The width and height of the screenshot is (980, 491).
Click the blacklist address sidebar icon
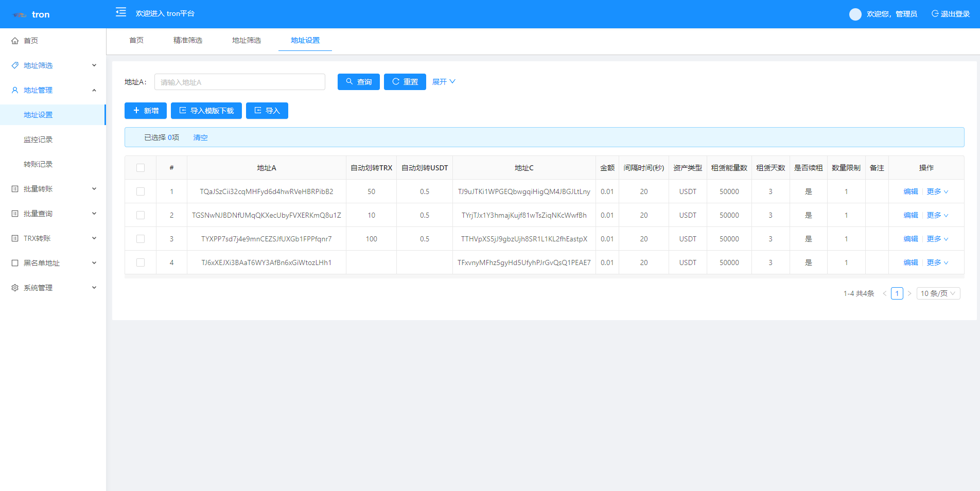click(x=15, y=263)
